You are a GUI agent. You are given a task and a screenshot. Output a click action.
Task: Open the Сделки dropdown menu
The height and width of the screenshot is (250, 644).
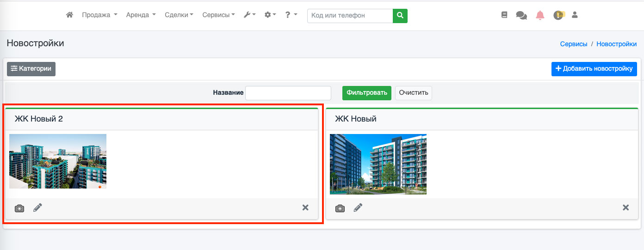(179, 15)
